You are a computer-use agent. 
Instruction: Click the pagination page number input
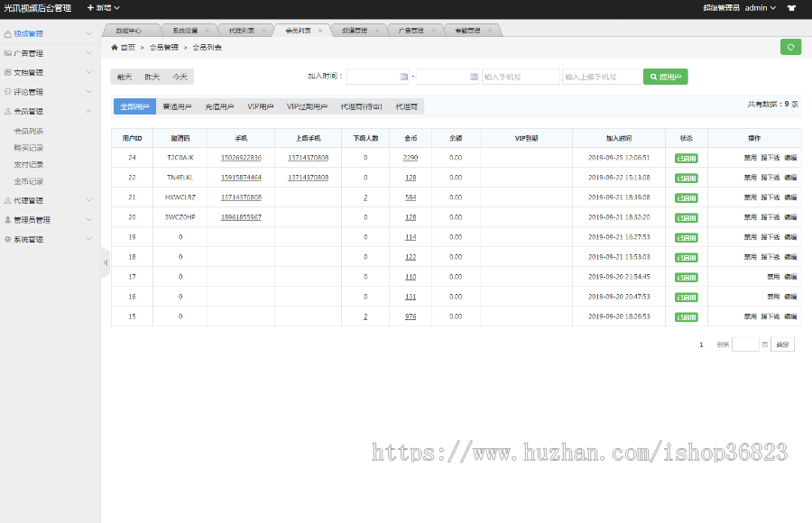point(745,344)
